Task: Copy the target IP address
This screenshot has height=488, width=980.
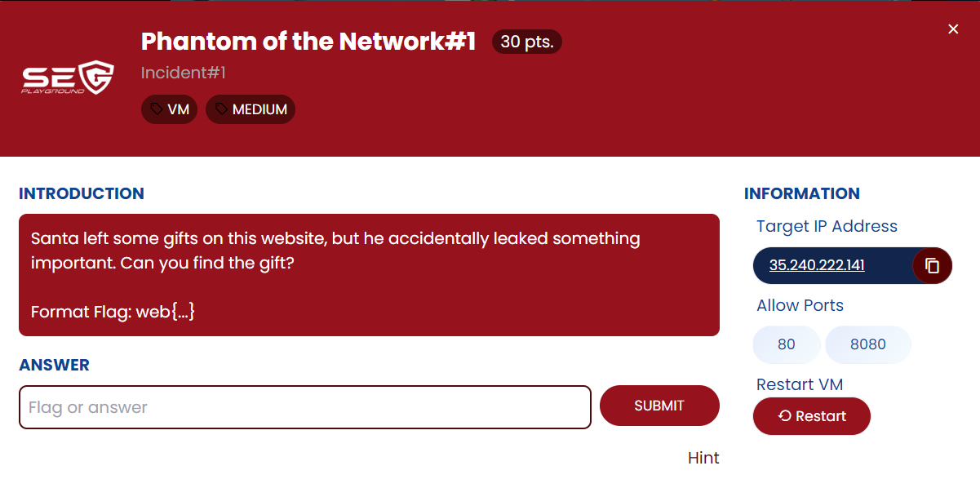Action: tap(933, 265)
